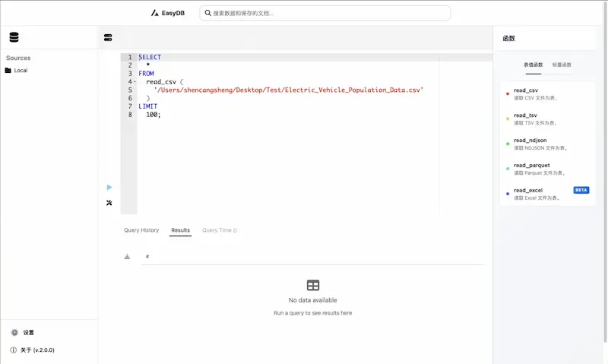This screenshot has width=608, height=364.
Task: Open settings via the gear icon
Action: tap(14, 333)
